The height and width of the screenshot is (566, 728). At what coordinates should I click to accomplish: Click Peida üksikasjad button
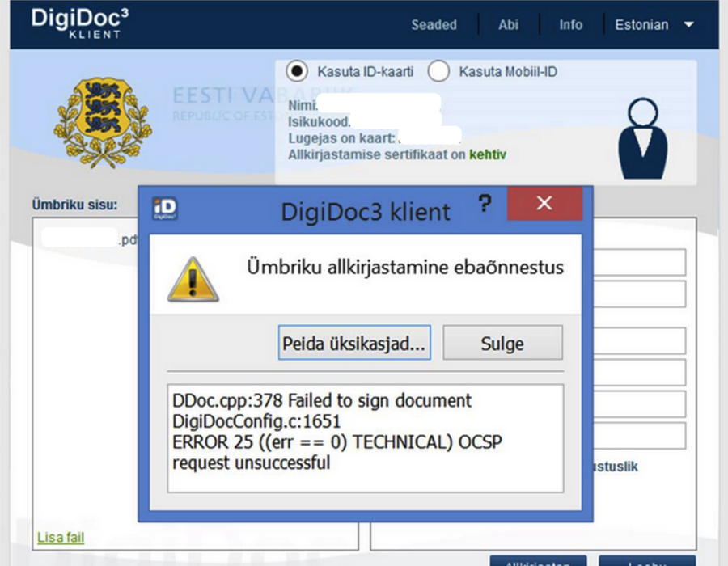pos(354,343)
